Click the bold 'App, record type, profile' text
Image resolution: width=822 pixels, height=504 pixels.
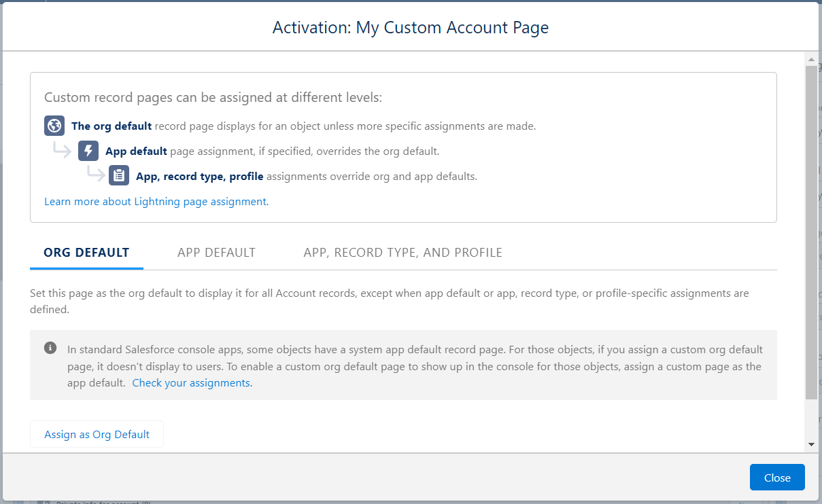tap(199, 176)
